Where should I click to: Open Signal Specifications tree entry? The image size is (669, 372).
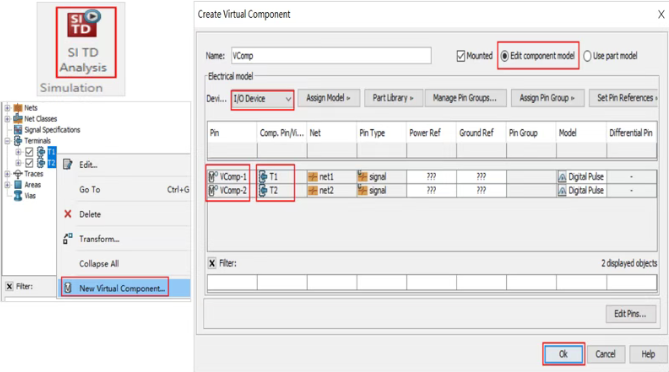(x=52, y=130)
